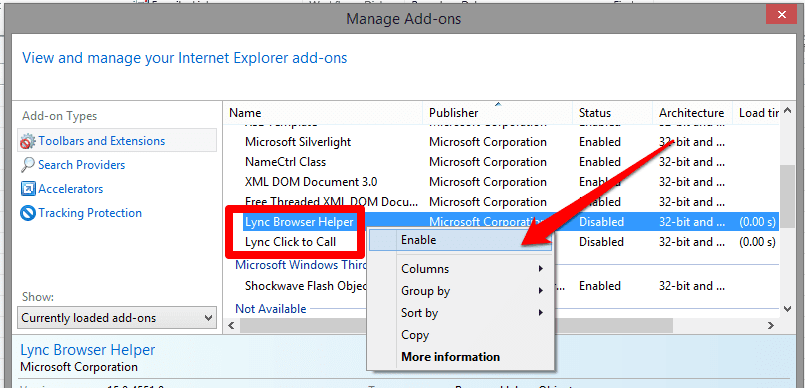Screen dimensions: 805x388
Task: Click the Disabled status of Lync Click to Call
Action: coord(601,242)
